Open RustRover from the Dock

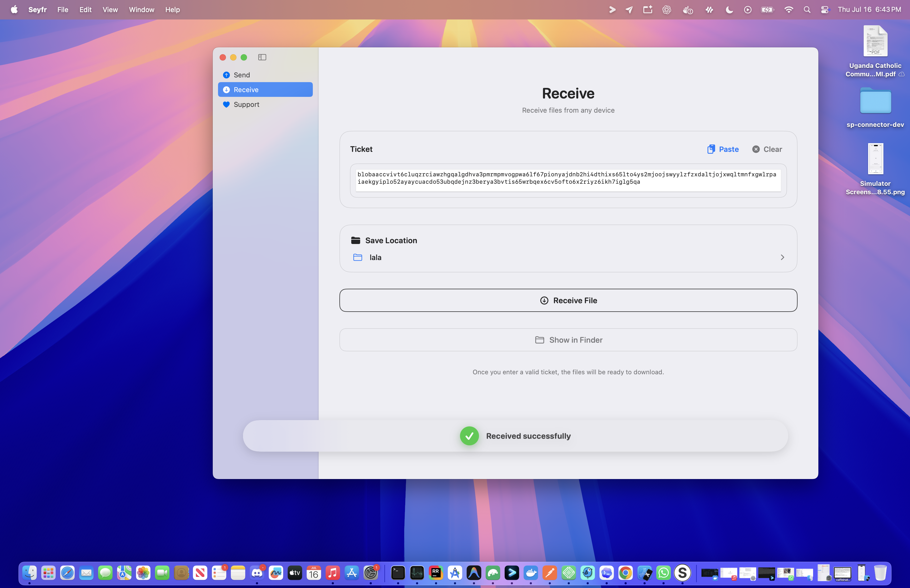[436, 573]
